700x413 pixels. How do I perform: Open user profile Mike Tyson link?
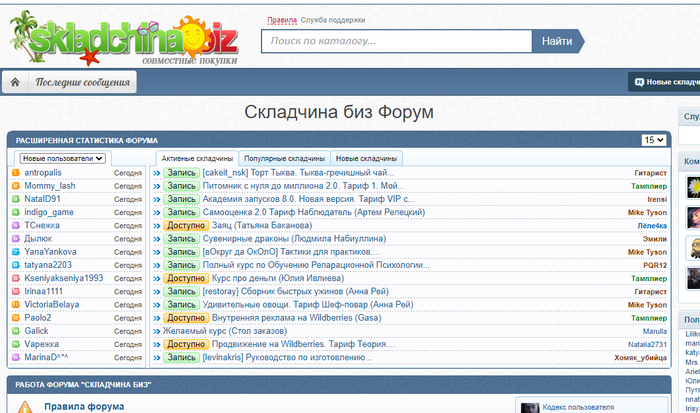[x=647, y=212]
